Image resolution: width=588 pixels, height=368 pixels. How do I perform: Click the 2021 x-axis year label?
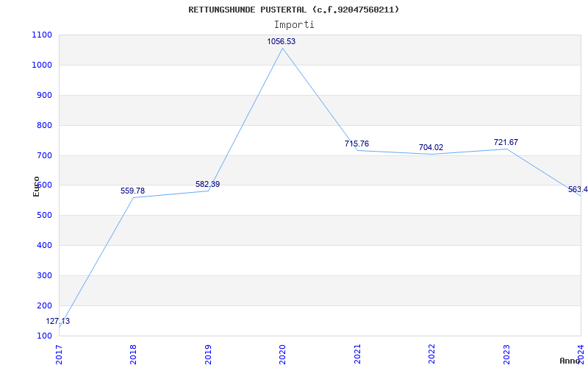(357, 354)
